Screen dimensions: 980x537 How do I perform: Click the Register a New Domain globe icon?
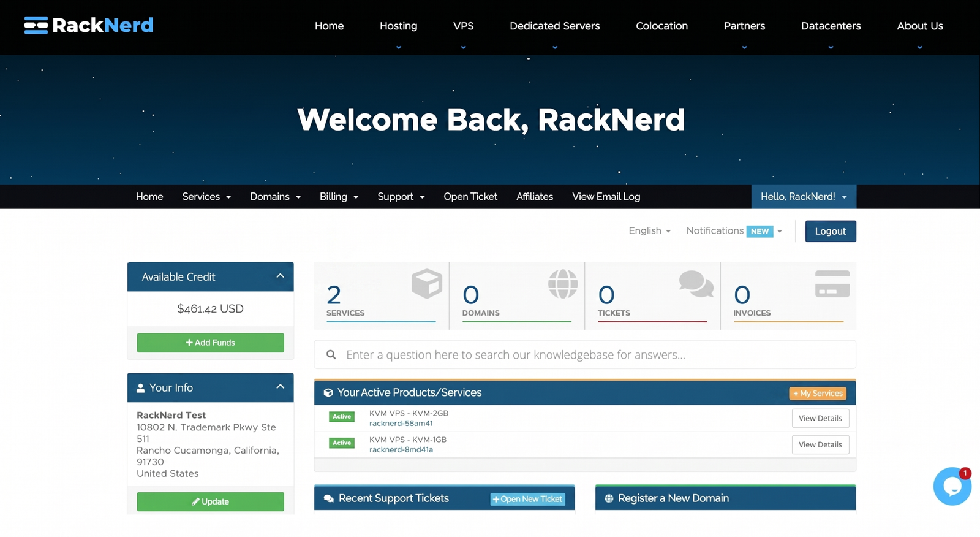coord(609,499)
